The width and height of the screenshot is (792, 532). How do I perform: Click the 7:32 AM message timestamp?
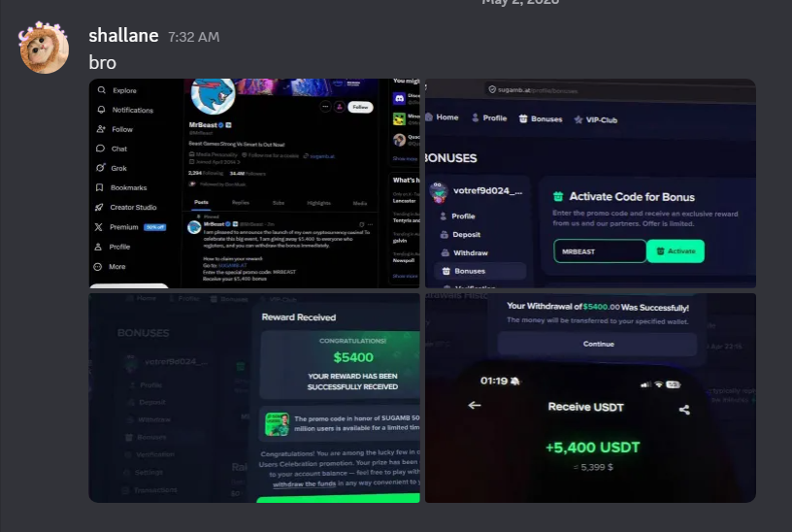(x=193, y=37)
